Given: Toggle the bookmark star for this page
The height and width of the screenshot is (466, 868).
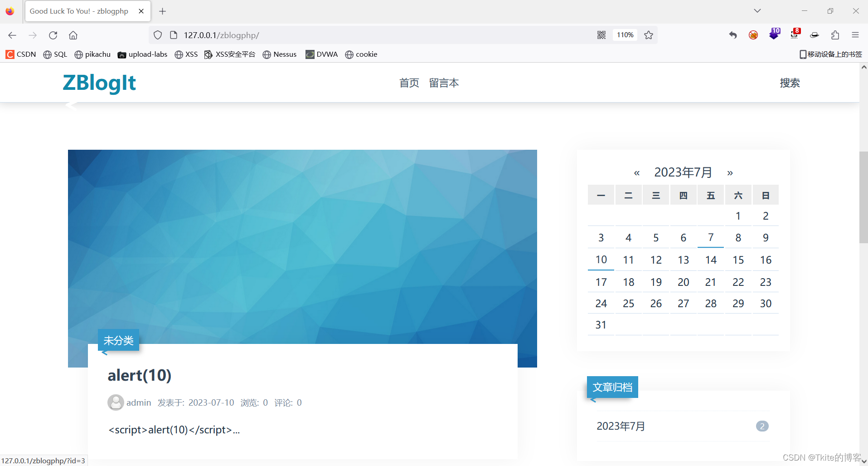Looking at the screenshot, I should (648, 35).
